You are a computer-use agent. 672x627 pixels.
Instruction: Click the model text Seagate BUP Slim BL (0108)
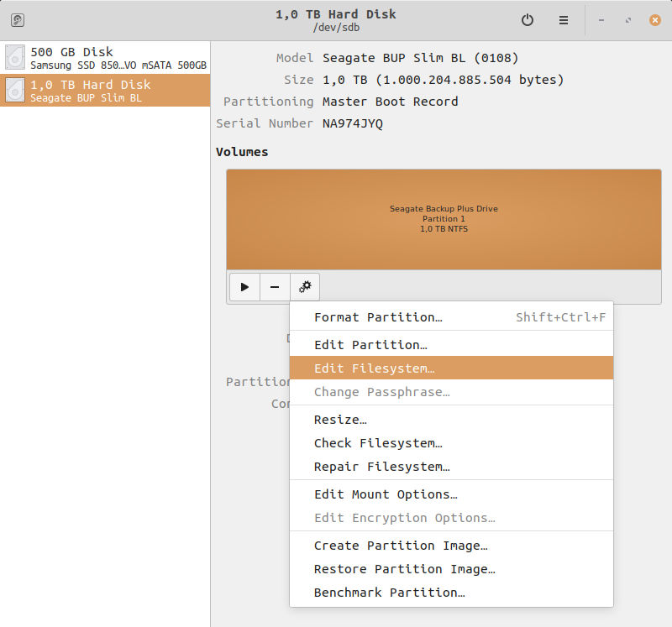tap(421, 58)
